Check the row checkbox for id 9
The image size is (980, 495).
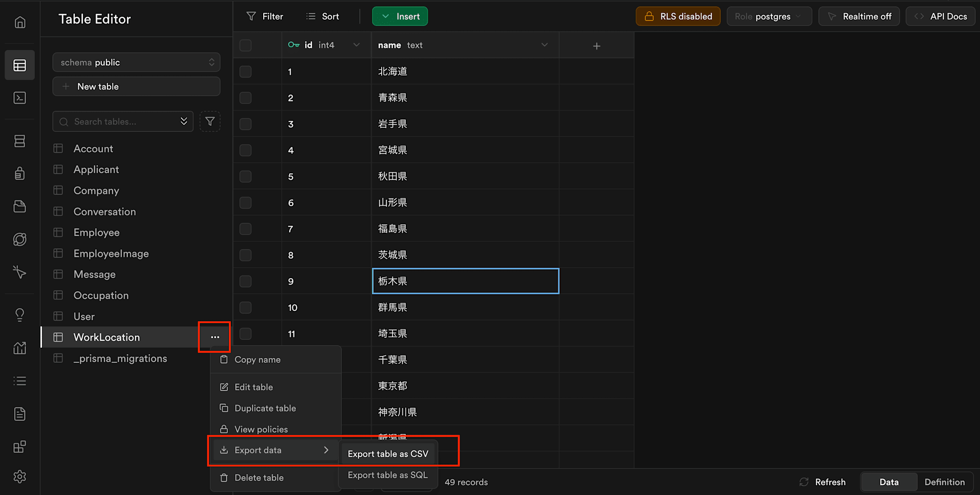pyautogui.click(x=245, y=281)
